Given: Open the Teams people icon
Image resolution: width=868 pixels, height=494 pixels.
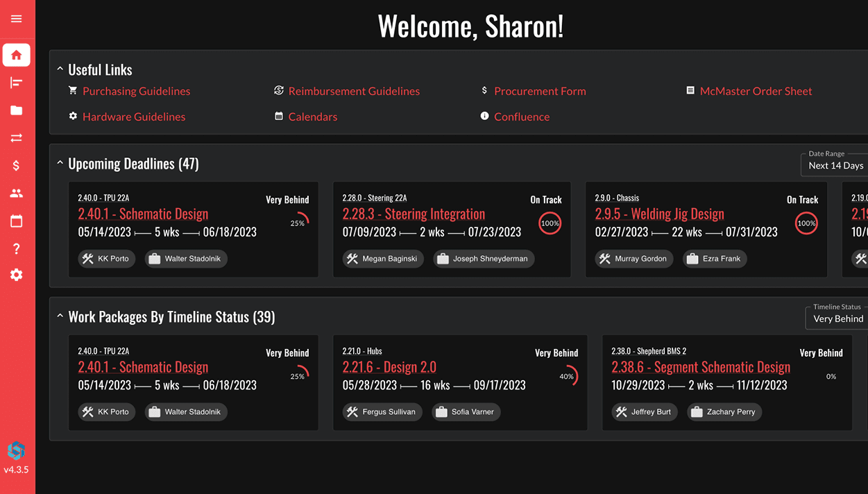Looking at the screenshot, I should pos(17,194).
